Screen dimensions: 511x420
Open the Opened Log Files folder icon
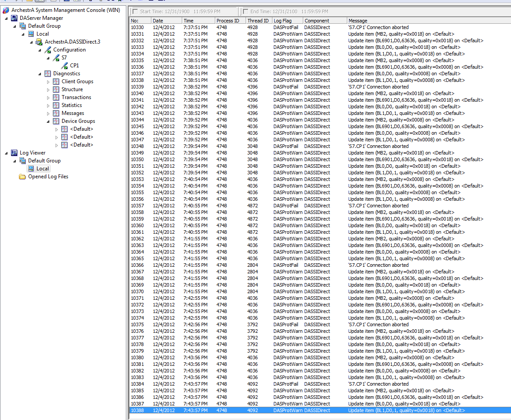[22, 177]
